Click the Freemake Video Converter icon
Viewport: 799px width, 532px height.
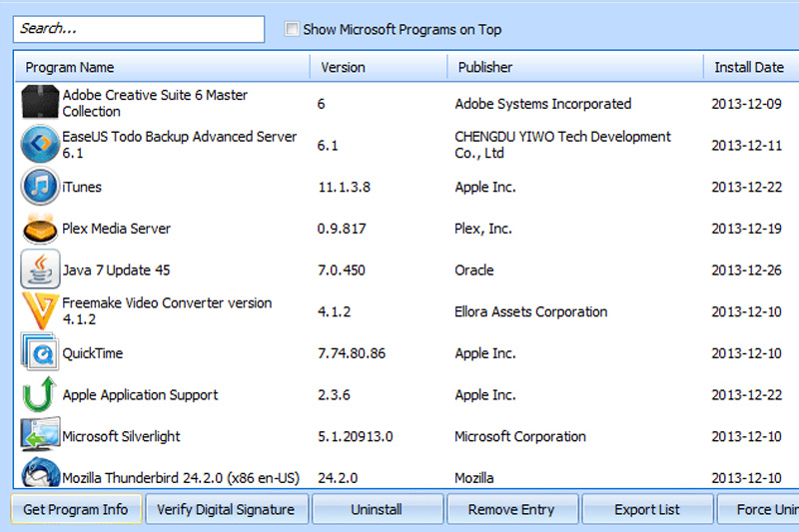40,311
